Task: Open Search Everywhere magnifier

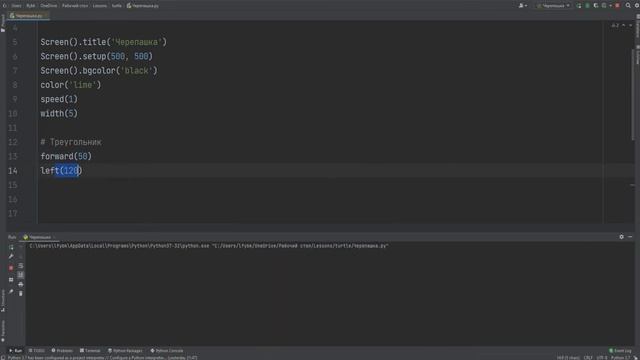Action: tap(628, 6)
